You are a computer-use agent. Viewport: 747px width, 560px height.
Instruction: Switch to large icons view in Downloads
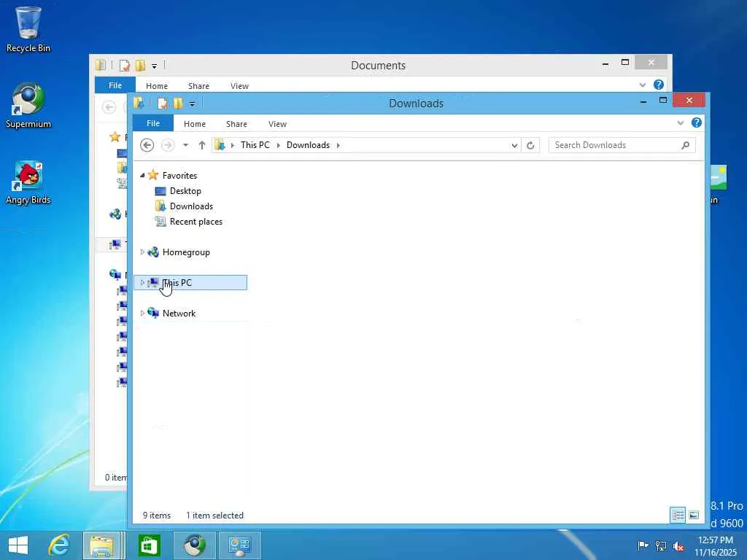tap(694, 515)
